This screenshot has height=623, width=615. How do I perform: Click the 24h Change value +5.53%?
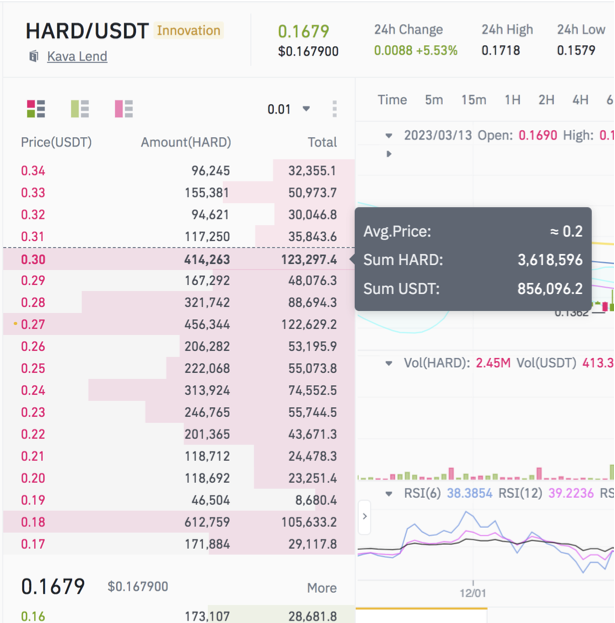point(437,50)
